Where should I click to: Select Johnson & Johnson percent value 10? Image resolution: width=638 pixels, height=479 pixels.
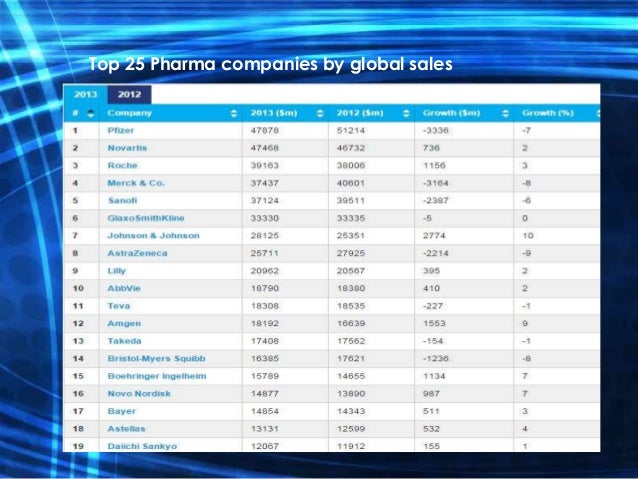(528, 236)
